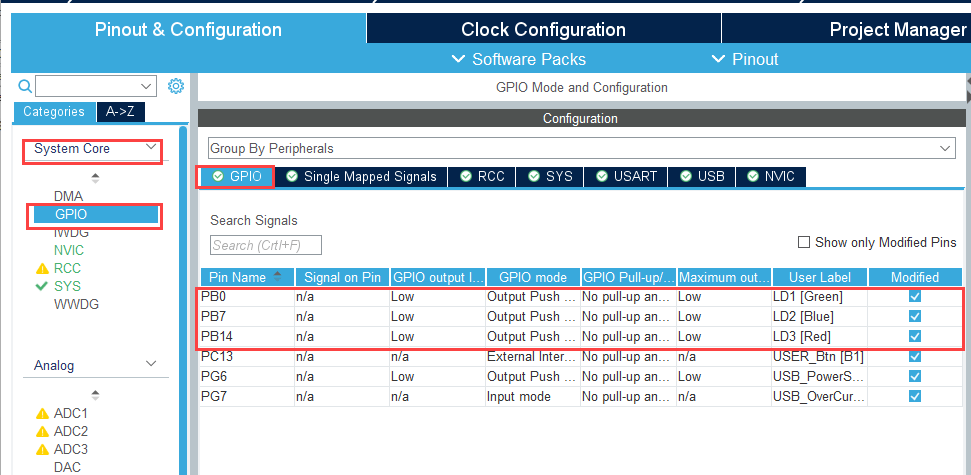971x475 pixels.
Task: Expand the Software Packs menu
Action: coord(519,59)
